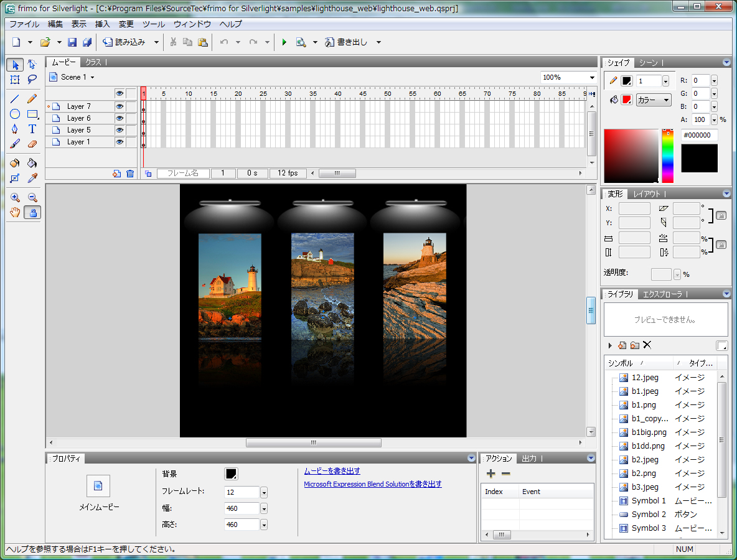Choose the eyedropper tool
This screenshot has height=560, width=737.
coord(32,178)
